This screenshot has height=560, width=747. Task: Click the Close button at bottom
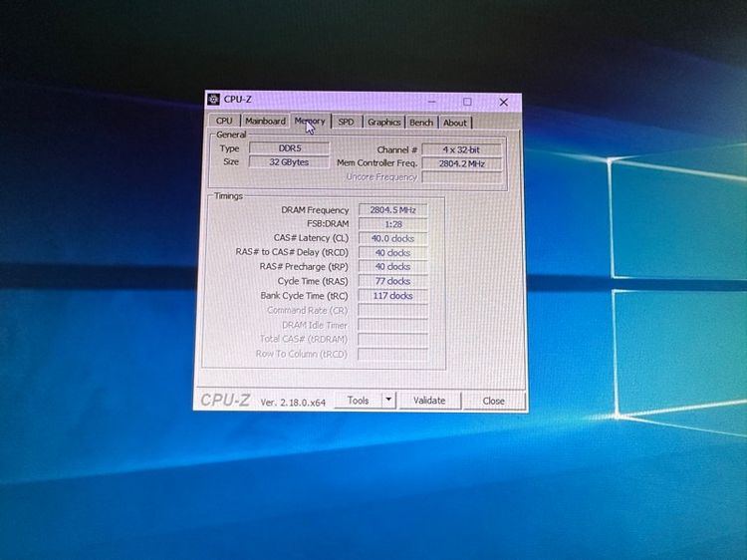click(494, 401)
